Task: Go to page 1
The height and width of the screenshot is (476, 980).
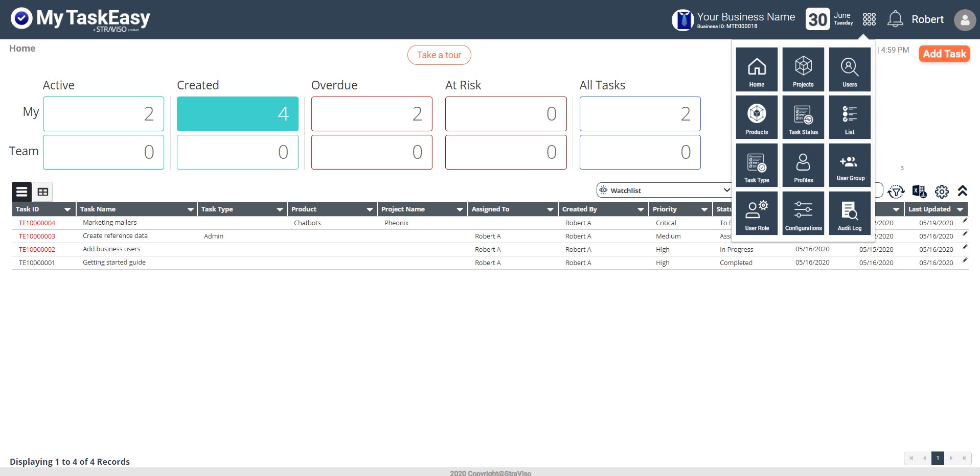Action: tap(938, 458)
